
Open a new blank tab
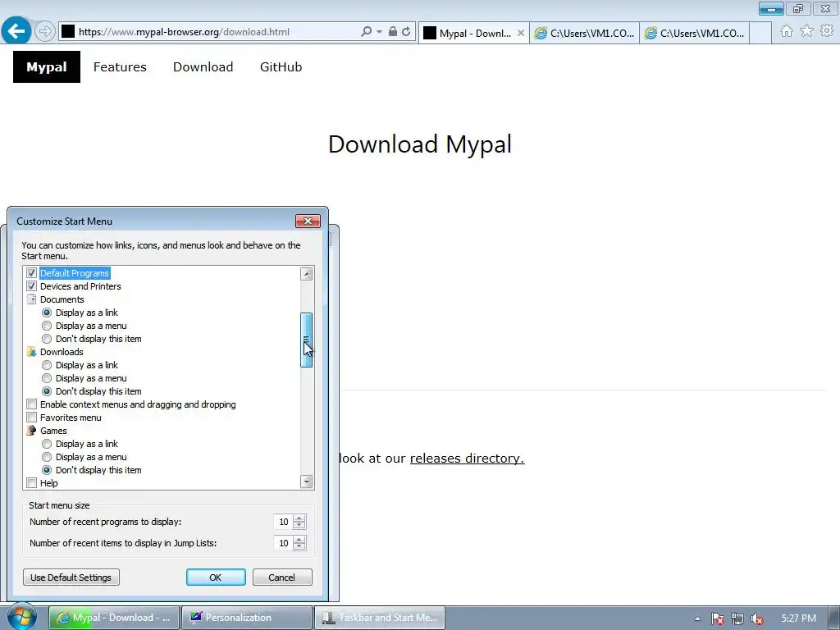click(760, 33)
